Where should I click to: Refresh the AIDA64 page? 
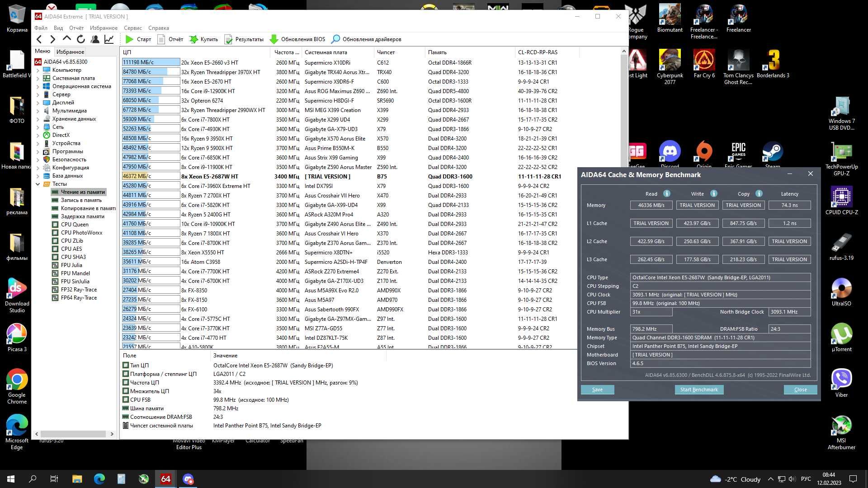[x=81, y=39]
